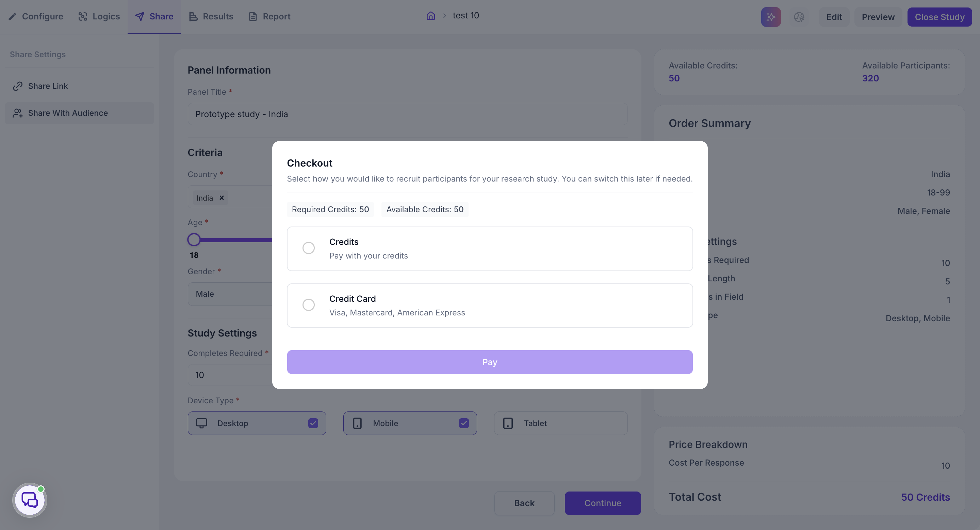Viewport: 980px width, 530px height.
Task: Open the Configure tab
Action: click(x=36, y=16)
